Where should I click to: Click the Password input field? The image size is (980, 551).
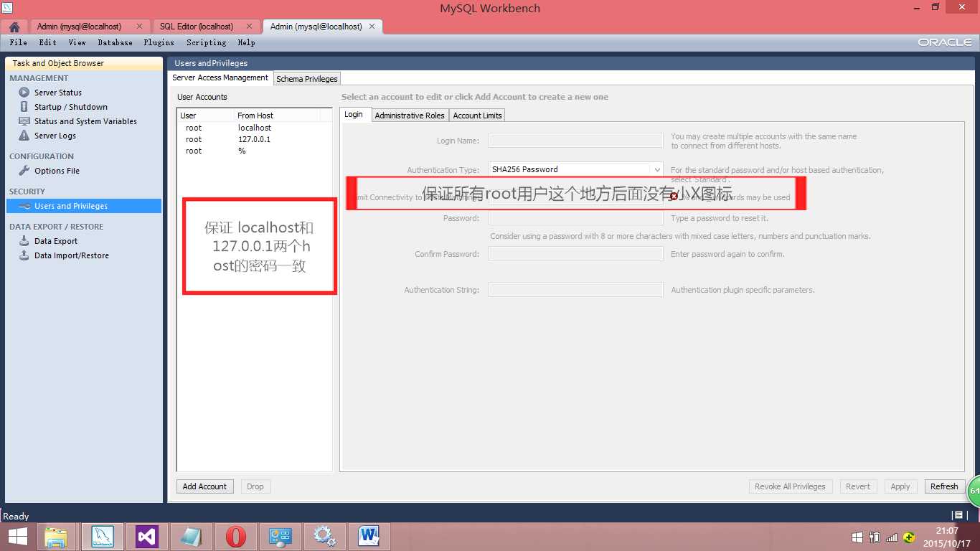point(575,218)
